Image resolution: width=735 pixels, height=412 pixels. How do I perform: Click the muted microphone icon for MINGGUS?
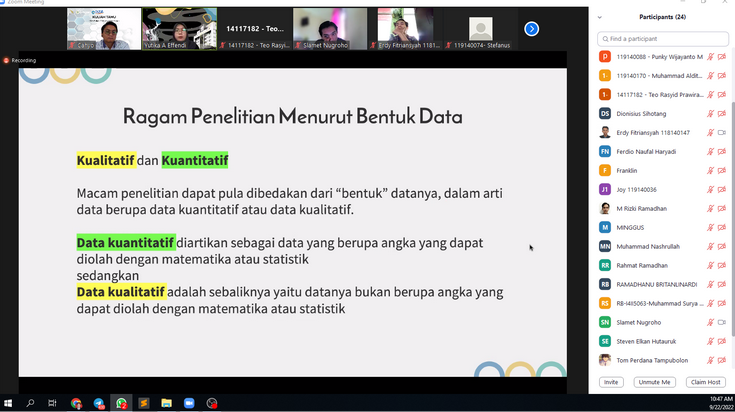point(710,227)
